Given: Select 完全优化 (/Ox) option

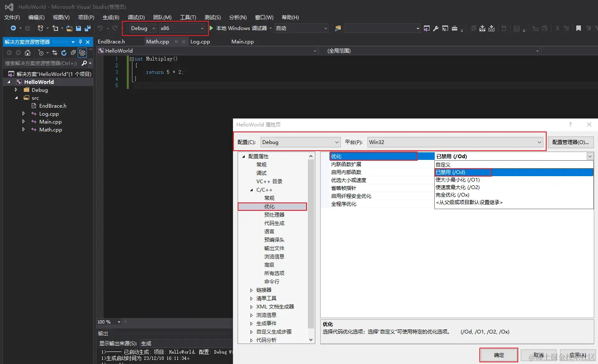Looking at the screenshot, I should (514, 195).
